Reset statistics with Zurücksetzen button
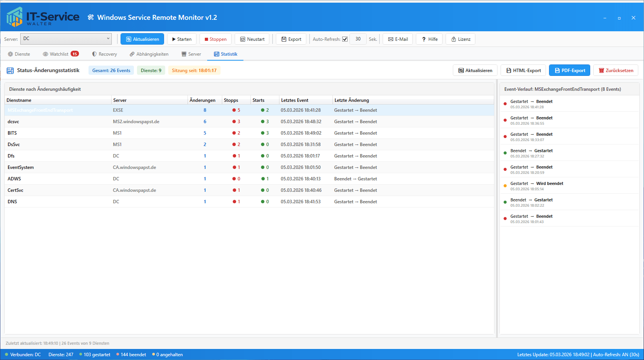 (616, 71)
